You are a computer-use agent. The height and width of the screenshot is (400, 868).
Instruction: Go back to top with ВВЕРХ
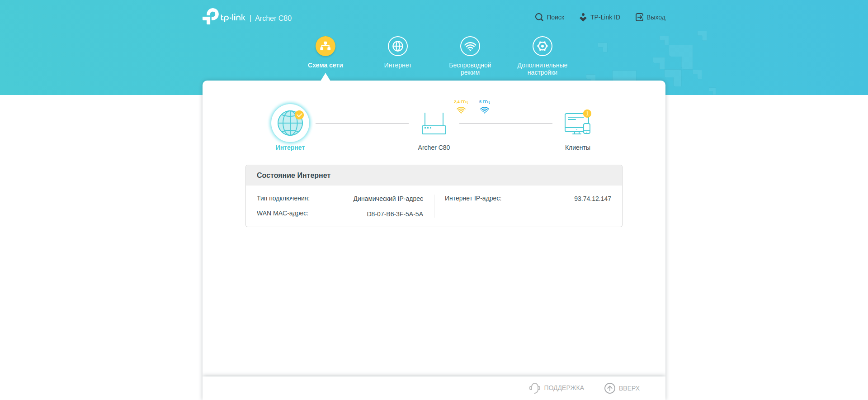coord(623,388)
